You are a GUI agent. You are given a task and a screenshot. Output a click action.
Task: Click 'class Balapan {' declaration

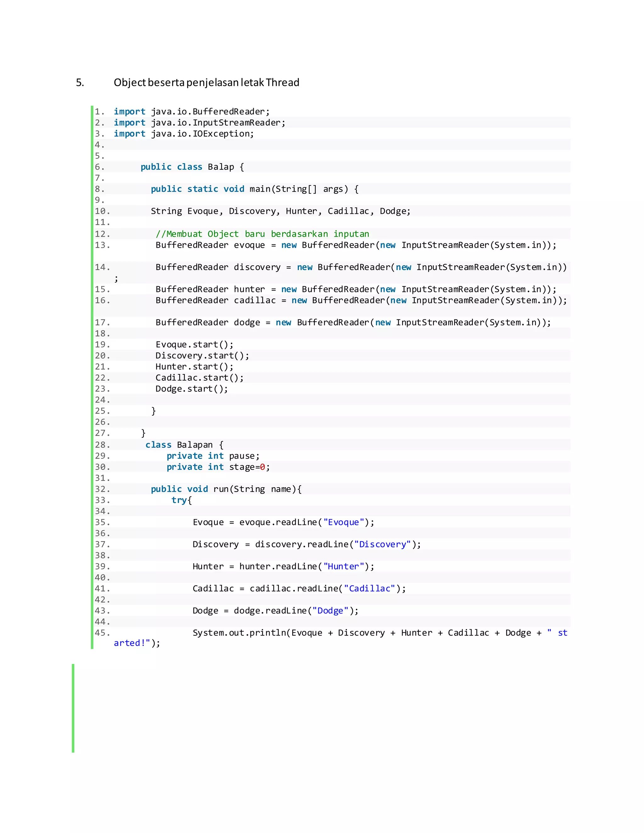184,445
